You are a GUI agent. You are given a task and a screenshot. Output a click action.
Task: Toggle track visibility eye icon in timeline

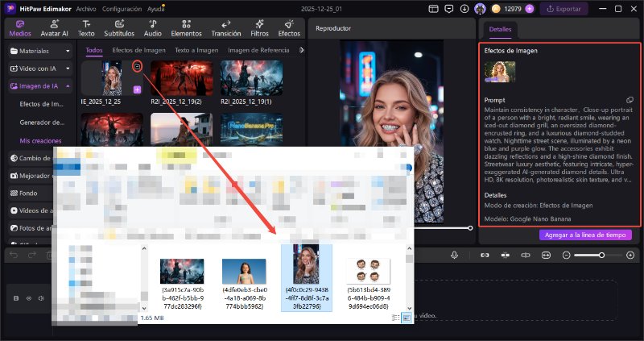tap(30, 298)
